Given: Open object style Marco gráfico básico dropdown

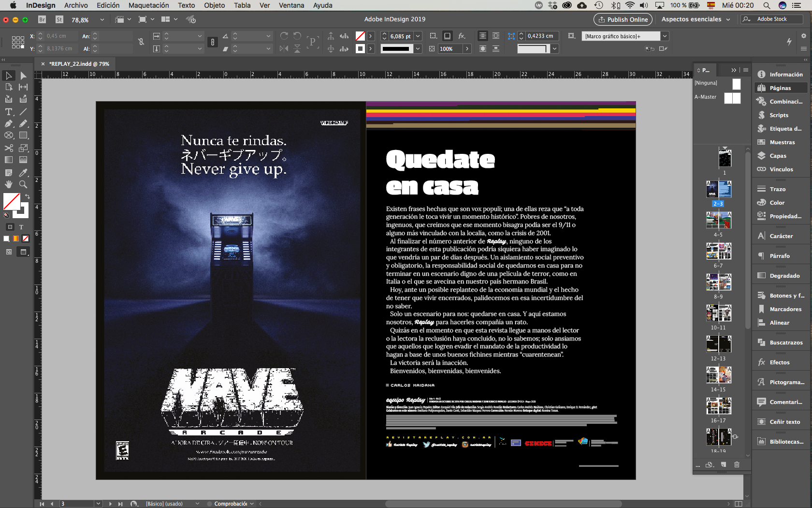Looking at the screenshot, I should point(665,36).
